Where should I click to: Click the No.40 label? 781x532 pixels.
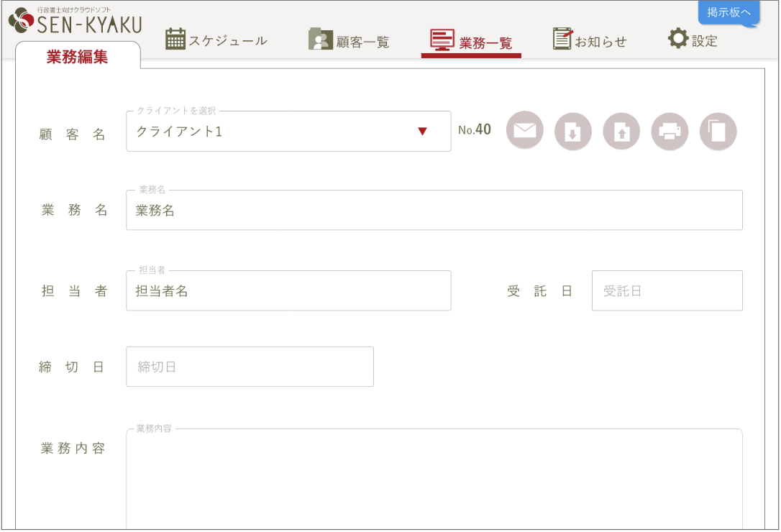coord(475,131)
